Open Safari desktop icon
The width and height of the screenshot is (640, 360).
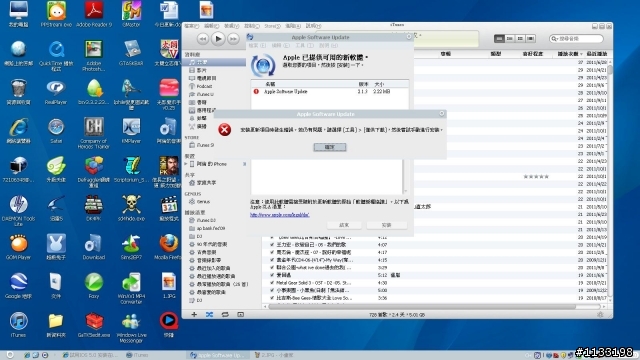(x=56, y=131)
